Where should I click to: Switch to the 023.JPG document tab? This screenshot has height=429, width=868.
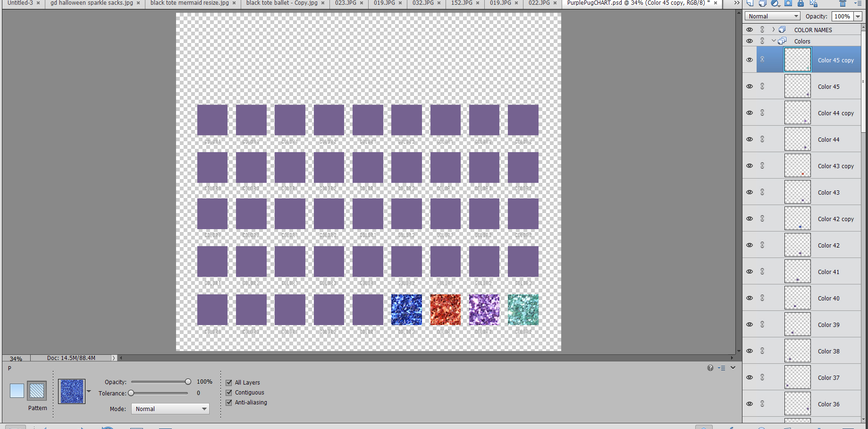point(347,3)
